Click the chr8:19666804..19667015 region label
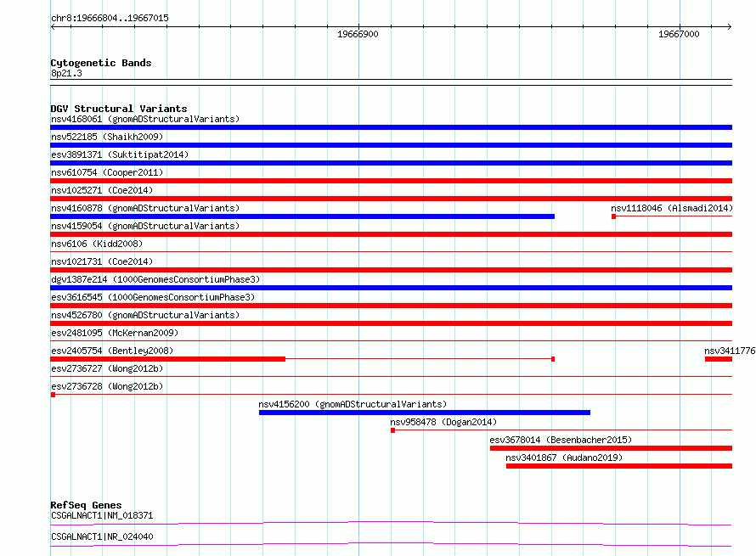This screenshot has height=556, width=756. (x=110, y=18)
